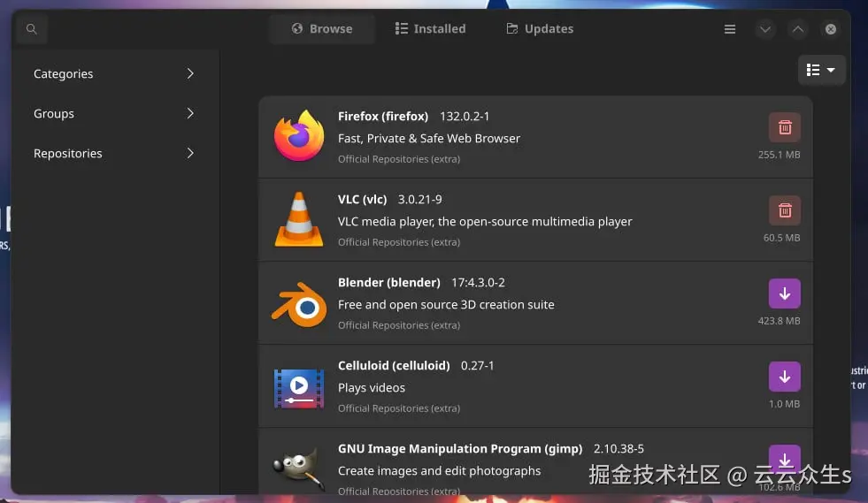Screen dimensions: 868x503
Task: Expand the Repositories section
Action: tap(114, 153)
